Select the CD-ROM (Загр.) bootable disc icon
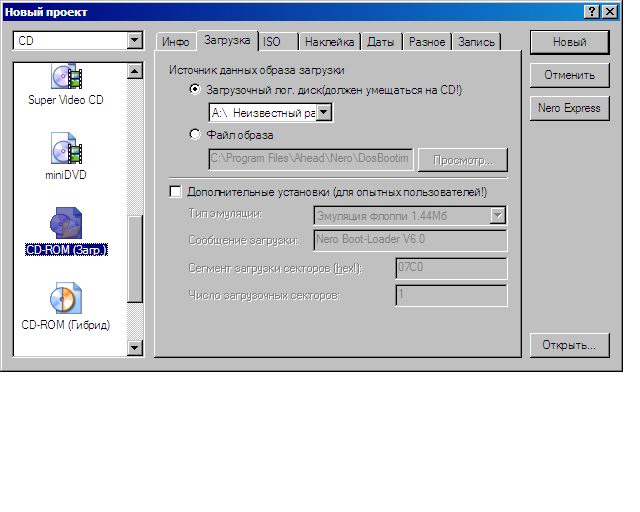 click(x=66, y=224)
